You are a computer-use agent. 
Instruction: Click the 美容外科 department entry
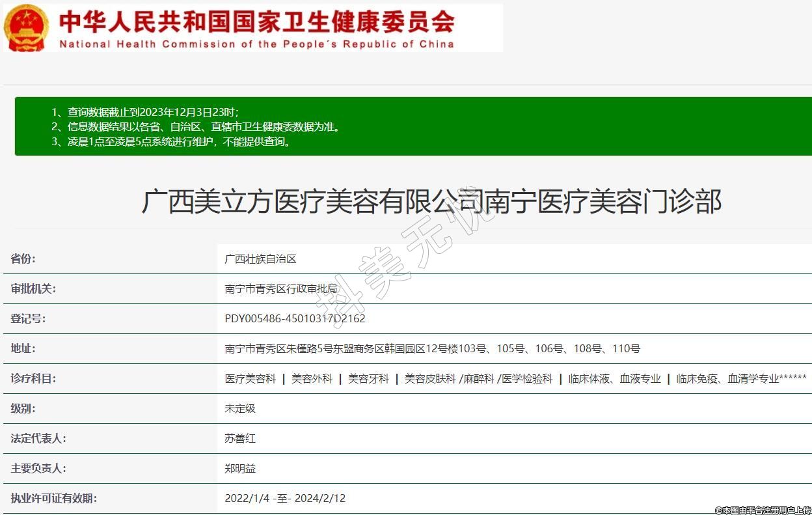pyautogui.click(x=312, y=379)
